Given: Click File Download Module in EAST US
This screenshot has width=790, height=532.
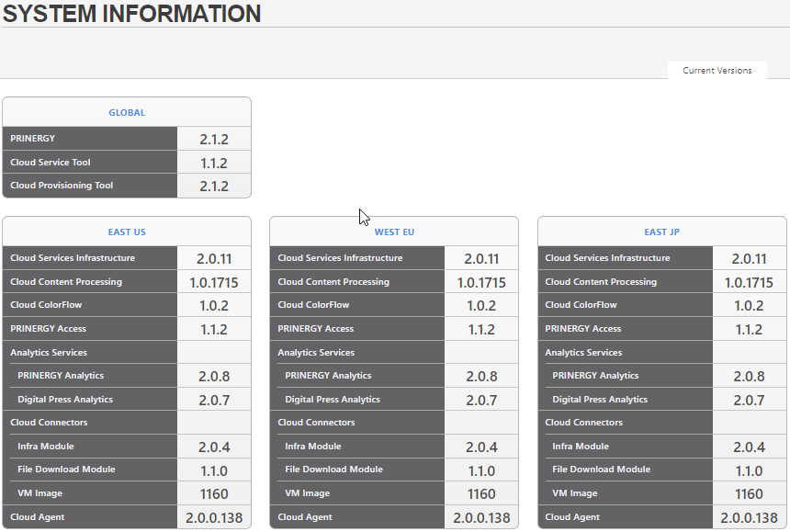Looking at the screenshot, I should pos(66,469).
